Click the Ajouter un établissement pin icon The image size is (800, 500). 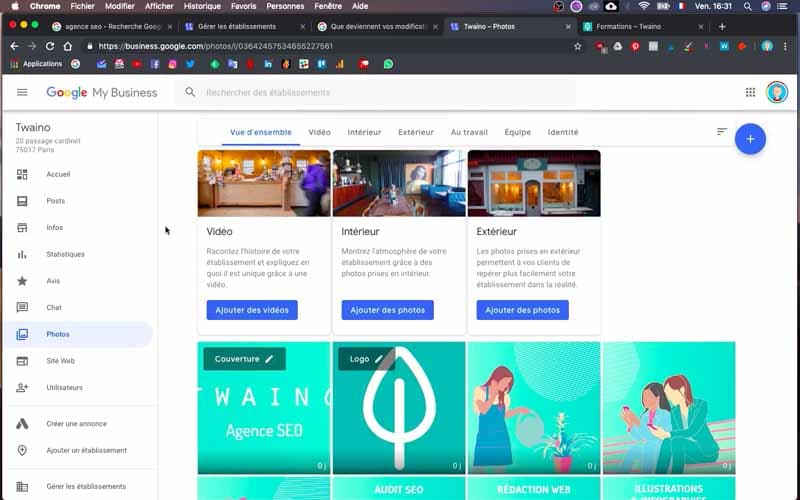click(x=22, y=450)
